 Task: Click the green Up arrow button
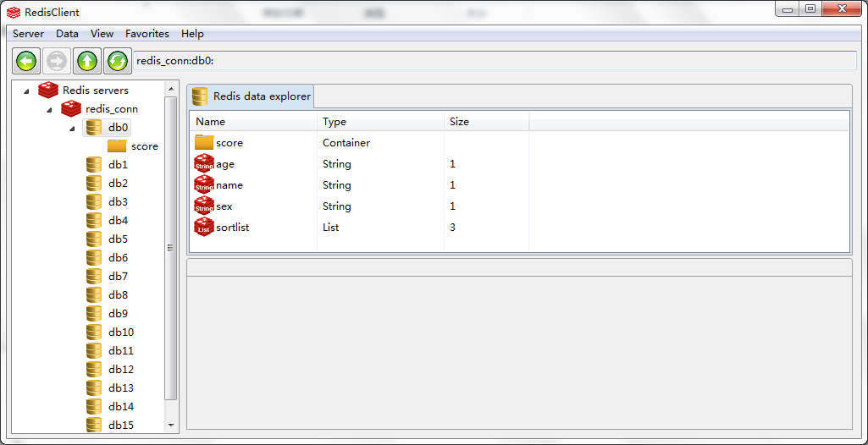pos(87,61)
